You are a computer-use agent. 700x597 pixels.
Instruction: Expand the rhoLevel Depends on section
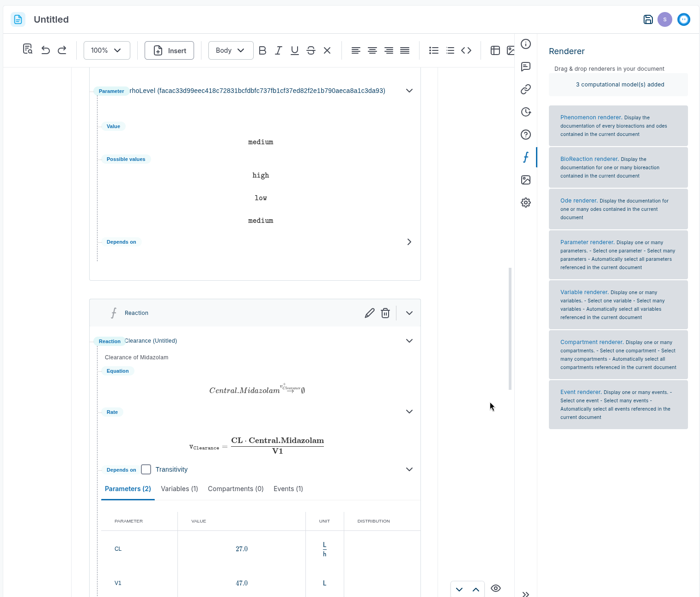point(409,242)
